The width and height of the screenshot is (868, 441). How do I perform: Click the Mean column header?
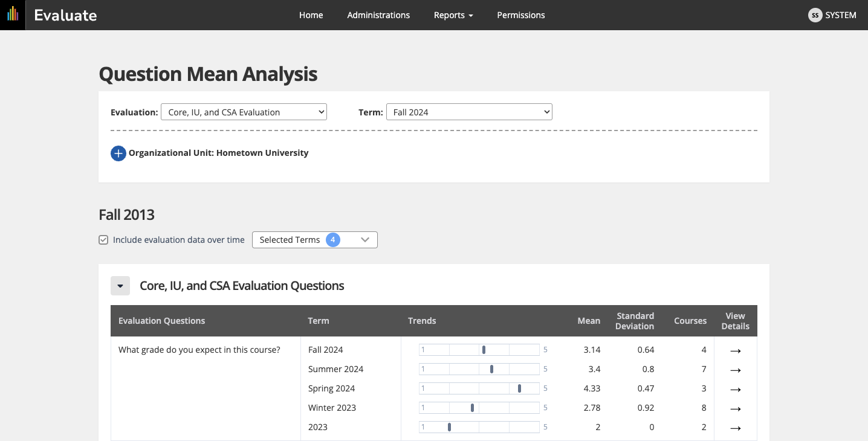pyautogui.click(x=589, y=321)
